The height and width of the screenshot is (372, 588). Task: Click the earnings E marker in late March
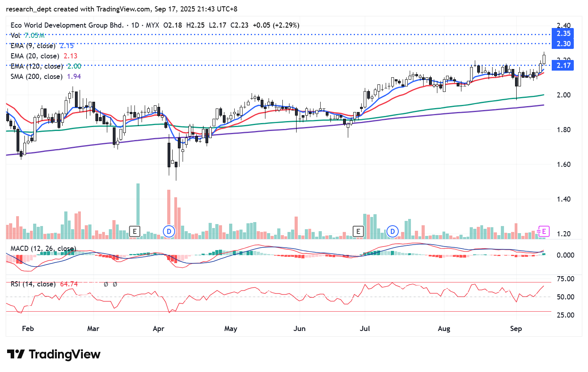[134, 231]
